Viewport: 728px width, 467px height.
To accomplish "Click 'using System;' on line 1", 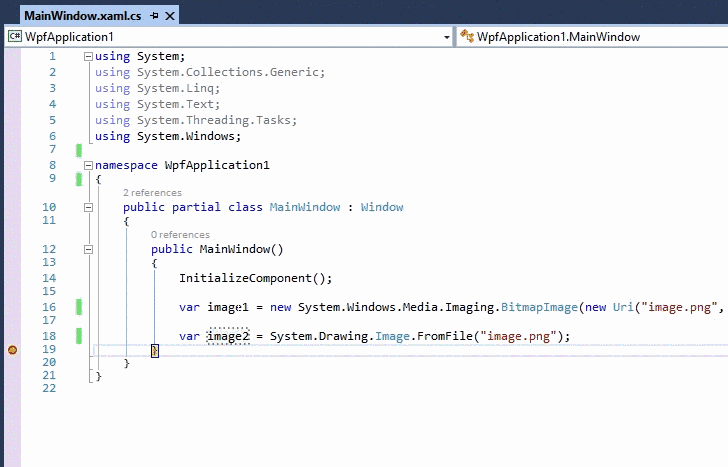I will tap(140, 57).
